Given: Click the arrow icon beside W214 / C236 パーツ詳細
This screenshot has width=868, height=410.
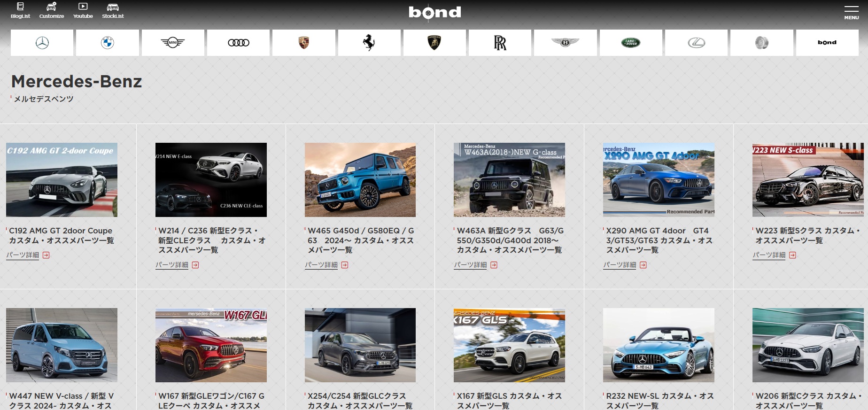Looking at the screenshot, I should (195, 265).
